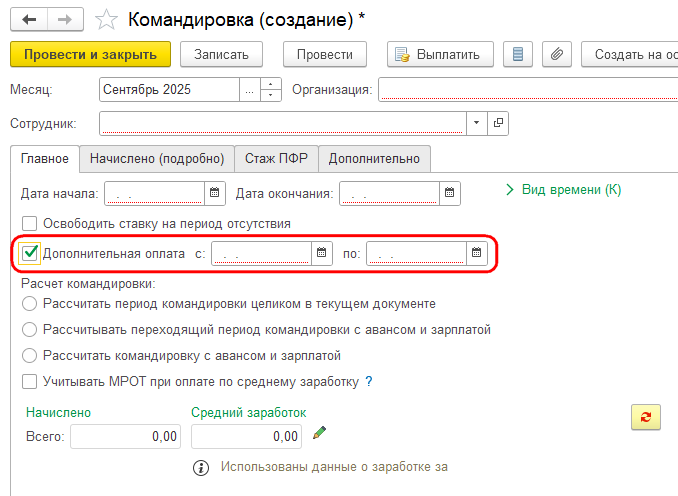678x496 pixels.
Task: Open help question mark for МРОТ option
Action: coord(368,381)
